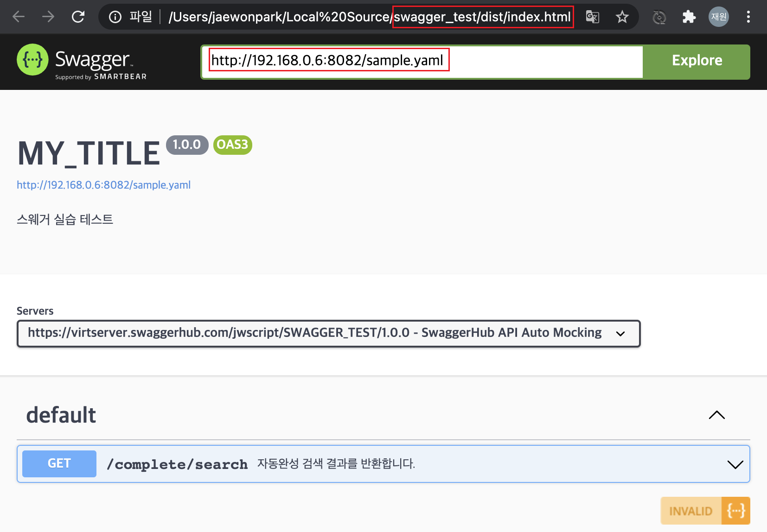Collapse the default section
Image resolution: width=767 pixels, height=532 pixels.
pos(716,415)
